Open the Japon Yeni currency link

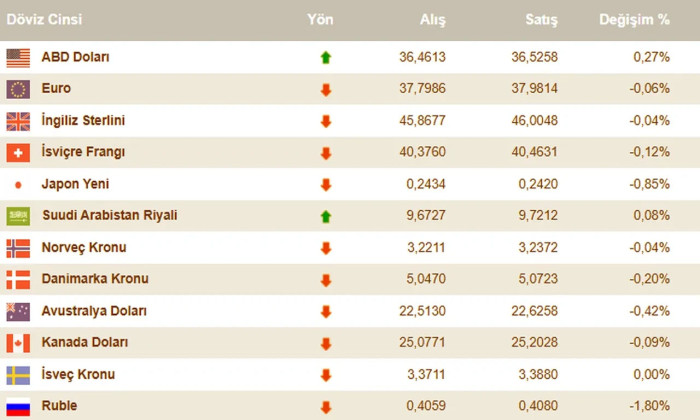[x=75, y=184]
